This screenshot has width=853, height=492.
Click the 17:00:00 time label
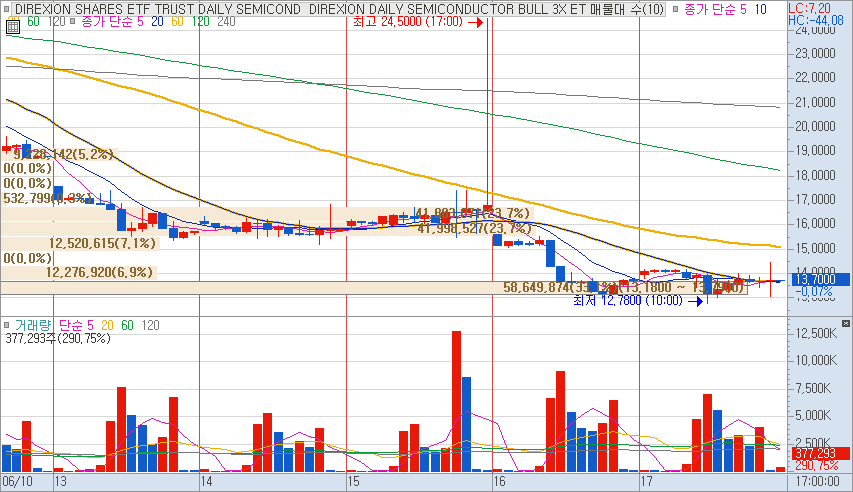pos(817,482)
